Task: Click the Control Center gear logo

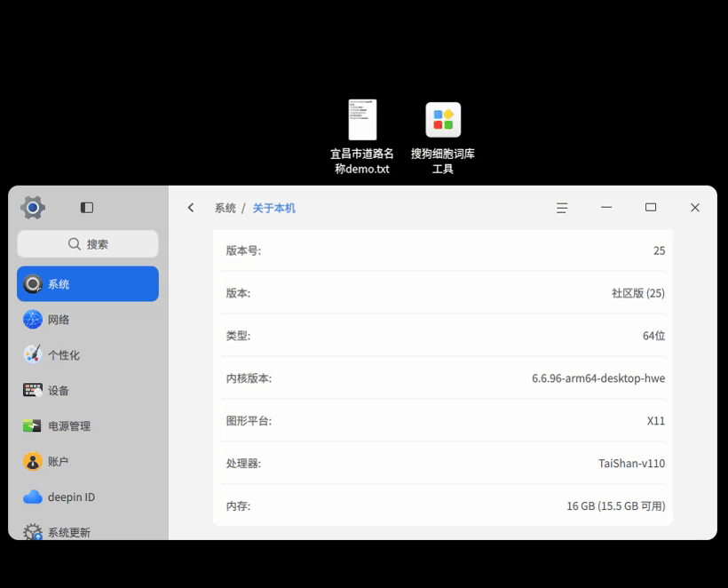Action: 33,207
